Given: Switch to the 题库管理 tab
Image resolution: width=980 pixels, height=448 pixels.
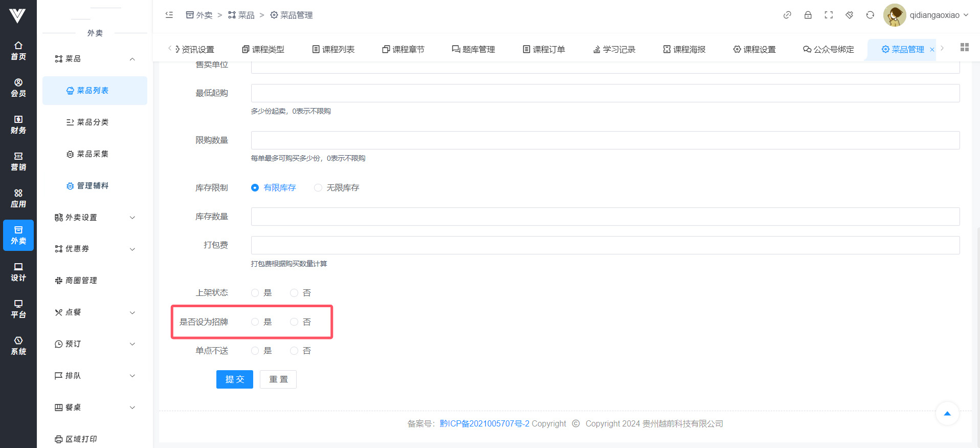Looking at the screenshot, I should (x=473, y=49).
